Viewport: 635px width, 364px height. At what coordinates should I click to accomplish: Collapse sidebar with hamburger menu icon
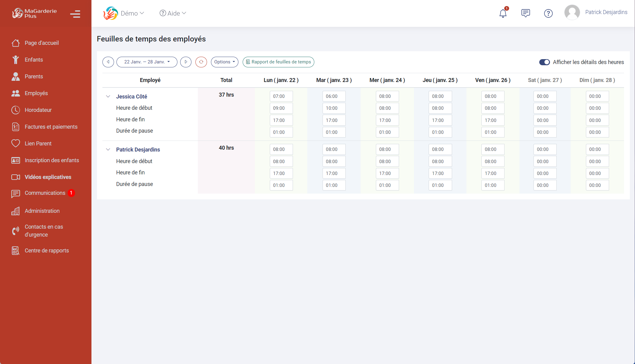click(75, 14)
